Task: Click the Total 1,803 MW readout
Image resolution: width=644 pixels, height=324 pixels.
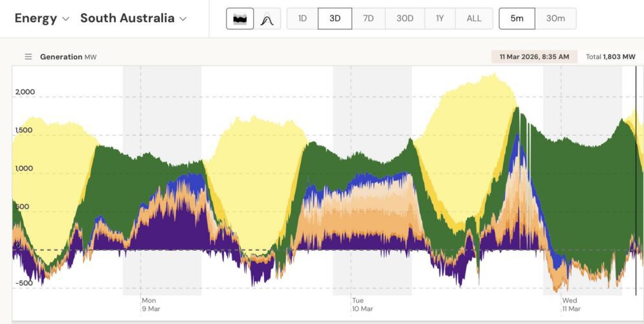Action: pos(610,57)
